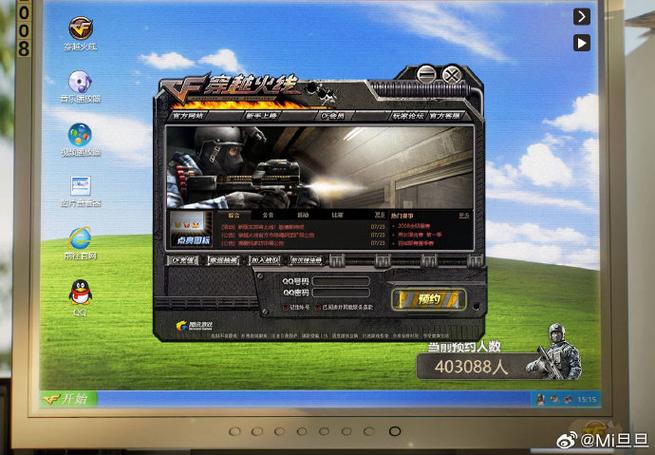Switch to the 活动 news tab

(x=303, y=215)
